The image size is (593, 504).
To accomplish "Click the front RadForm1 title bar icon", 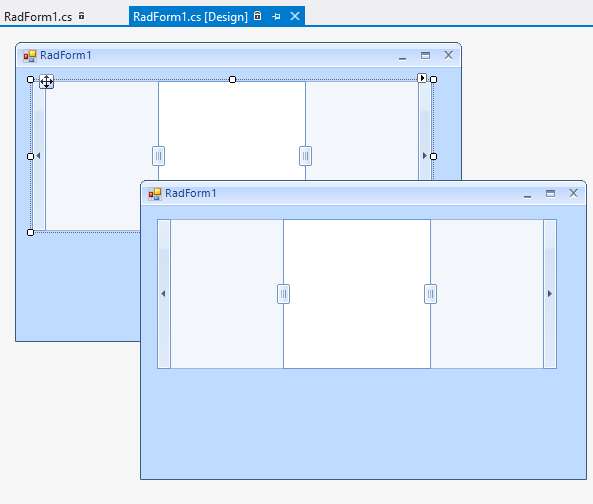I will 155,194.
